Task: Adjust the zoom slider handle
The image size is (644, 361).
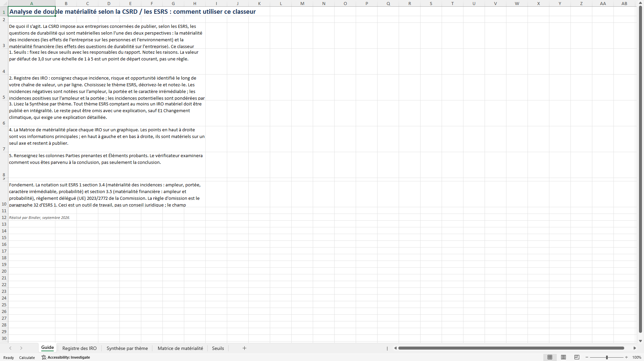Action: (x=607, y=357)
